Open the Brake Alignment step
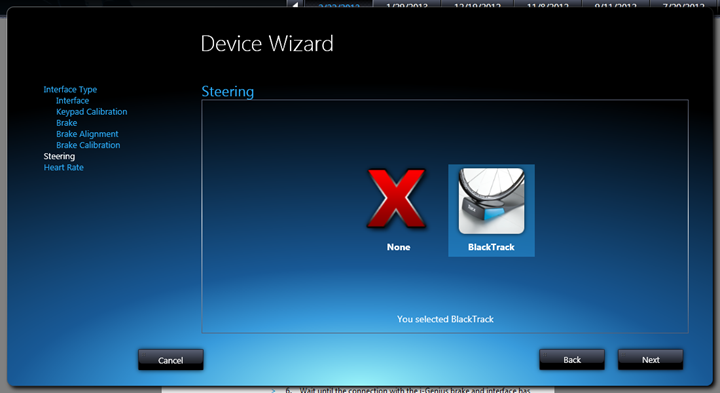 click(87, 134)
